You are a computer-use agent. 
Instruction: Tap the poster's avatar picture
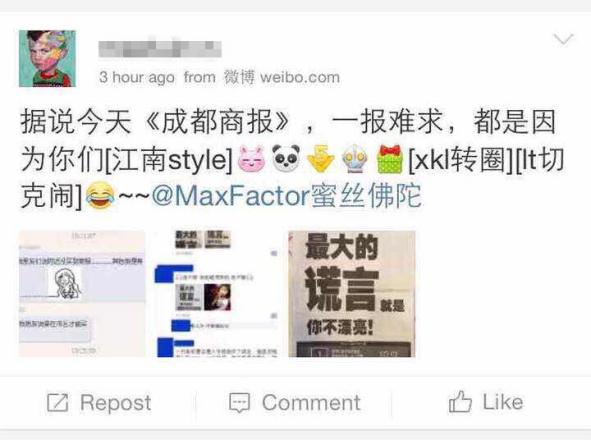click(47, 58)
